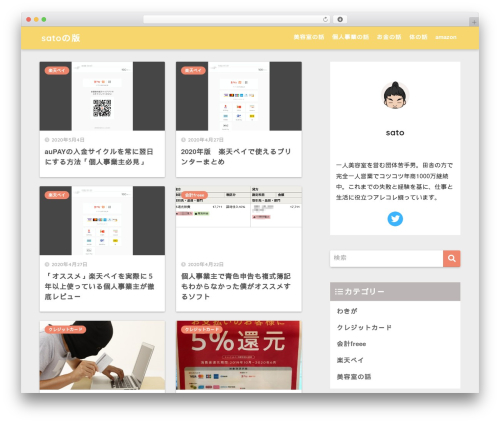This screenshot has width=500, height=423.
Task: Open the 体の話 navigation menu item
Action: click(418, 37)
